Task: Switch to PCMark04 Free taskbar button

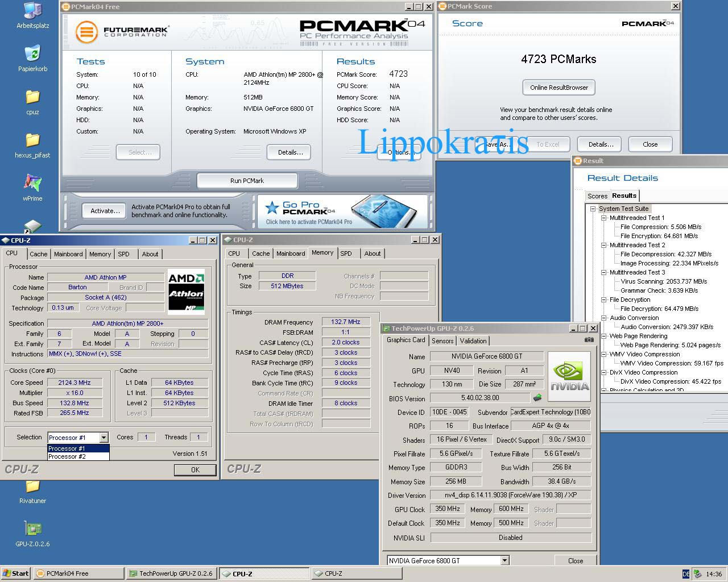Action: 78,573
